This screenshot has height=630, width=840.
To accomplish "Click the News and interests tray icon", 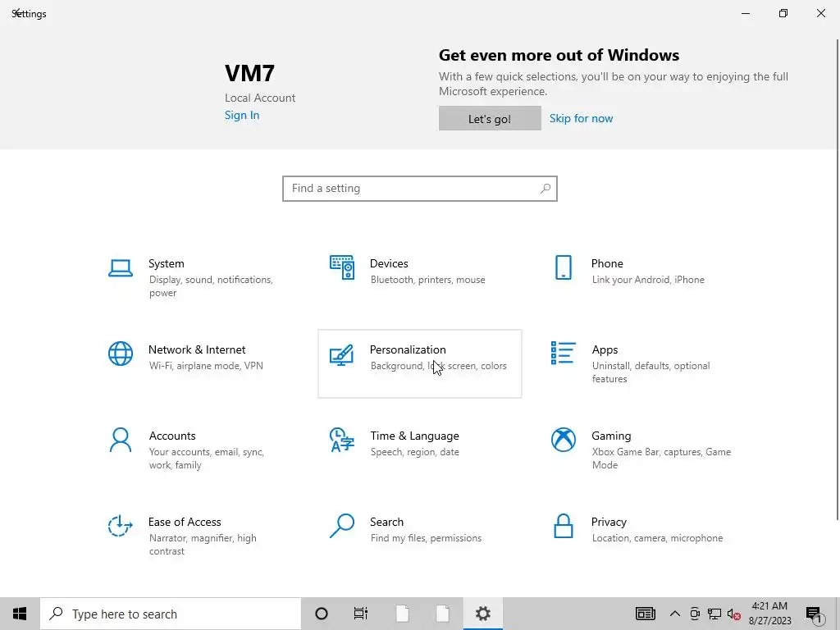I will click(645, 614).
